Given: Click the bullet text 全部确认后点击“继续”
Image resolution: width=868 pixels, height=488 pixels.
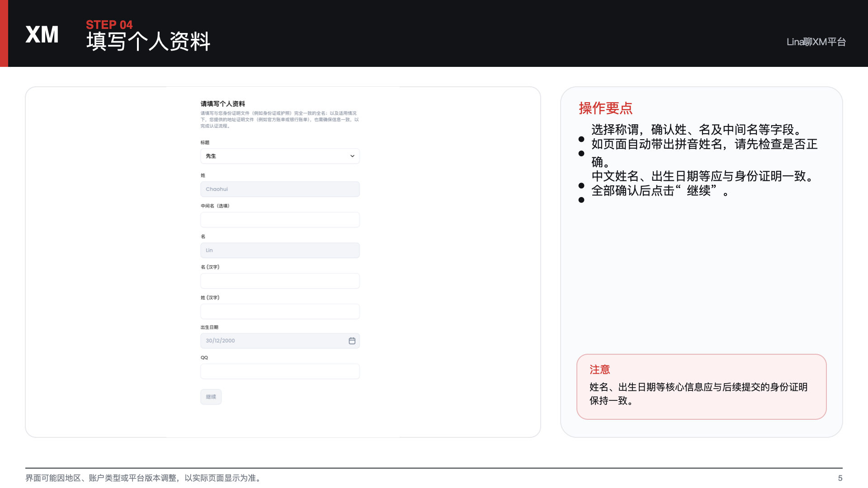Looking at the screenshot, I should pyautogui.click(x=660, y=191).
